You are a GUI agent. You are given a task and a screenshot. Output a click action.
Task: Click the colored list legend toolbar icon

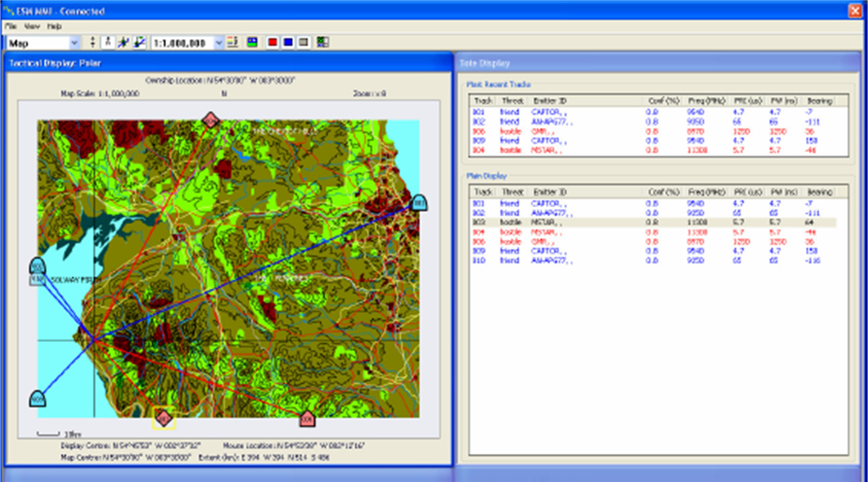233,43
